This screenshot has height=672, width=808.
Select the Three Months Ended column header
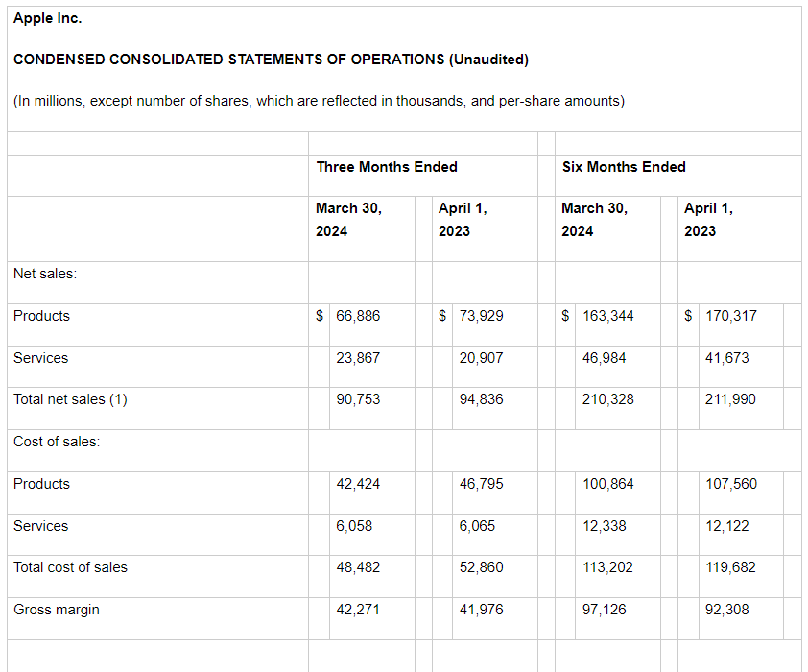387,167
